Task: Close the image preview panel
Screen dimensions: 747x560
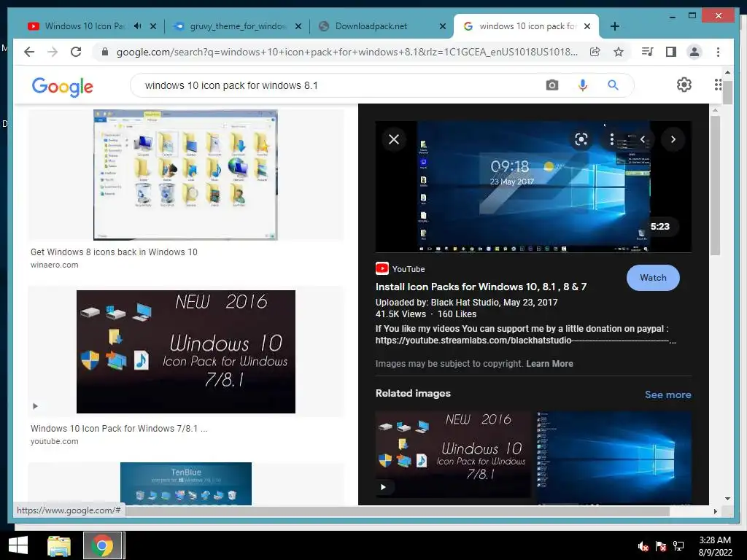Action: coord(394,139)
